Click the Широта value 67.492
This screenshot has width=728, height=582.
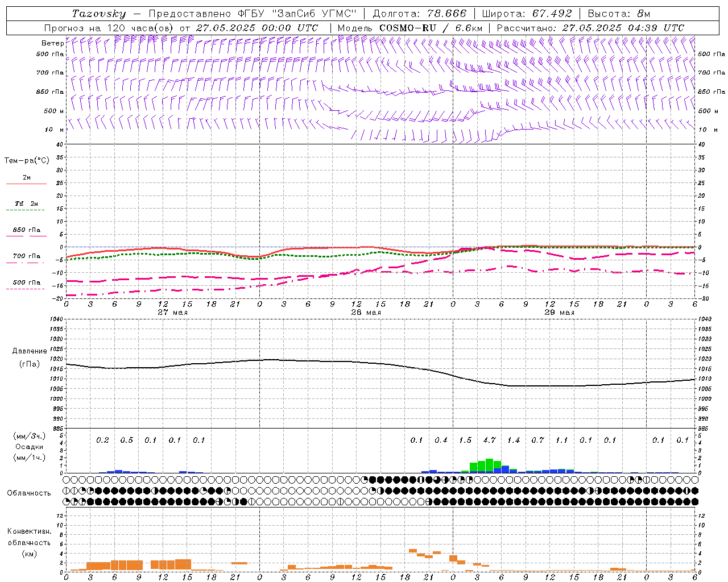tap(552, 14)
